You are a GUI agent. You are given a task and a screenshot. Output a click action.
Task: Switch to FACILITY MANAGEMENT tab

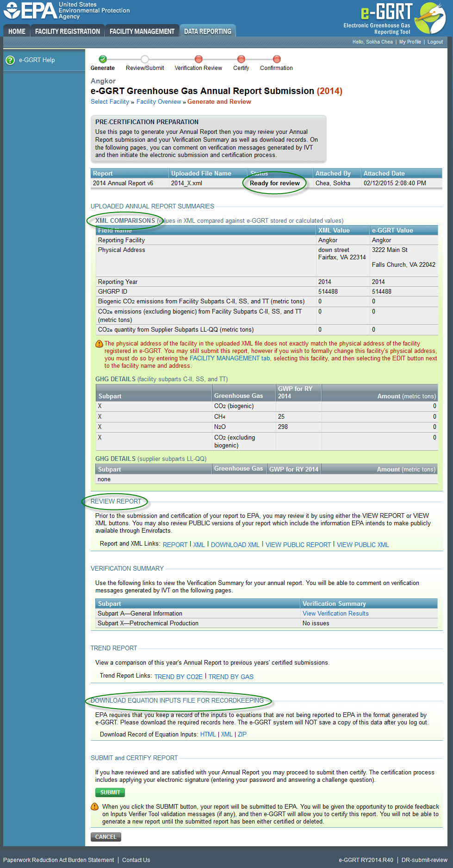pyautogui.click(x=142, y=31)
